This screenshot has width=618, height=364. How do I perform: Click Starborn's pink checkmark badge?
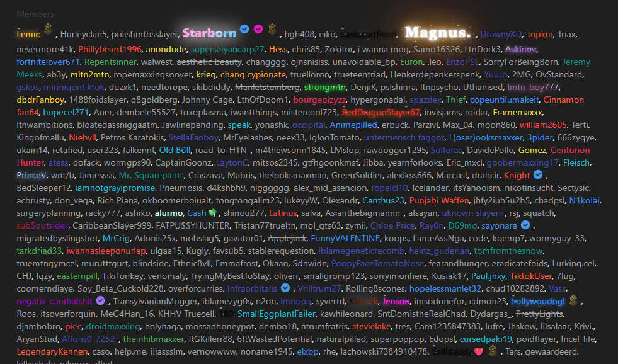pos(258,29)
